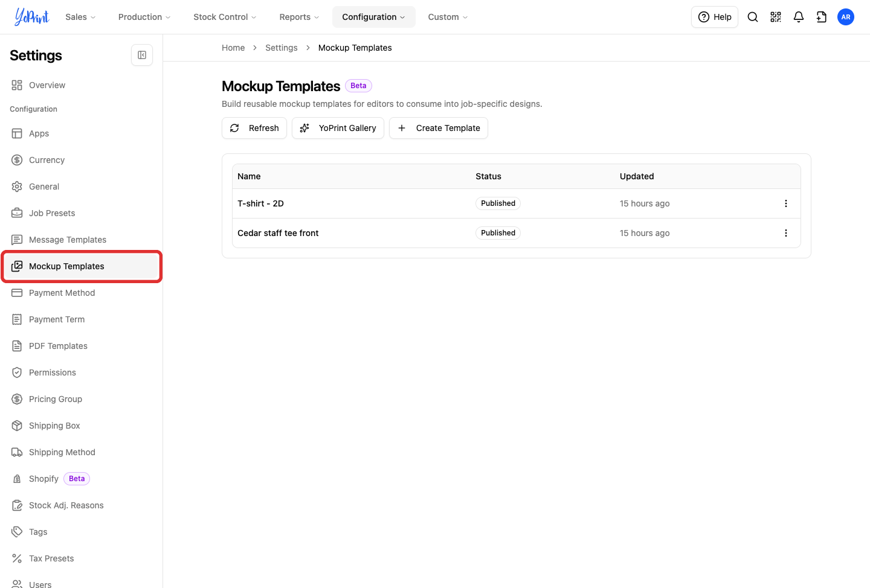Expand the Stock Control dropdown
Image resolution: width=870 pixels, height=588 pixels.
coord(225,17)
